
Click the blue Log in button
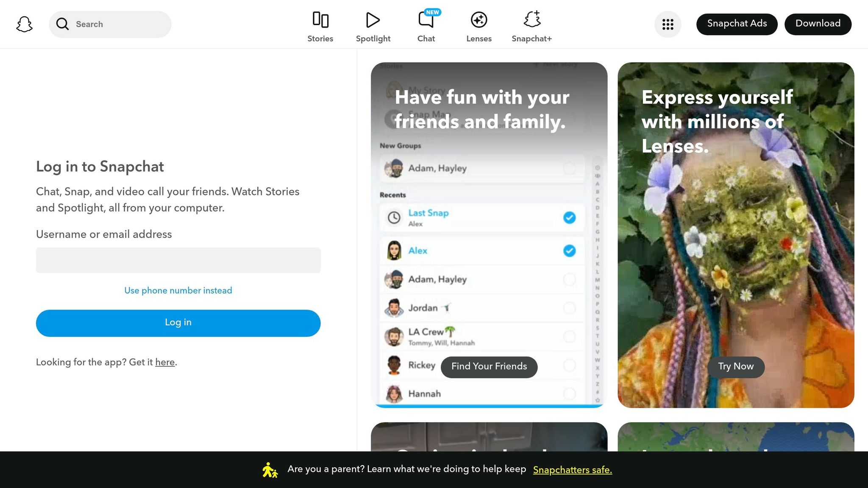pyautogui.click(x=178, y=323)
